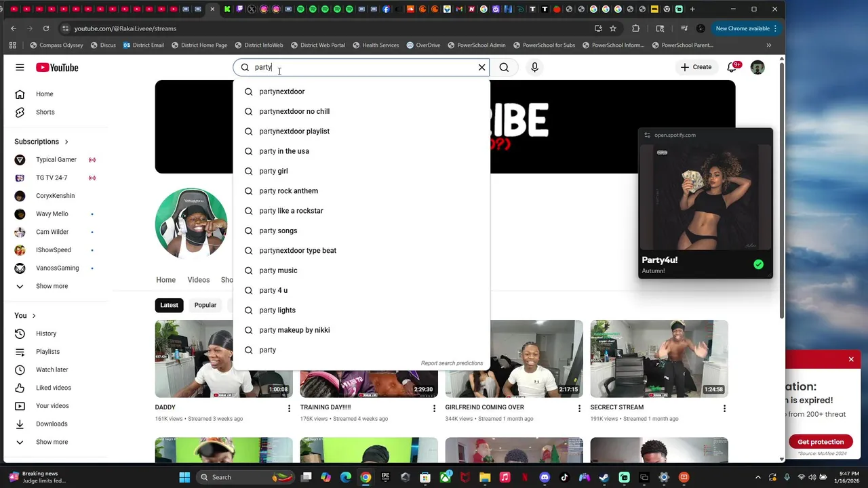Reload the page in Chrome
Screen dimensions: 868x488
(45, 28)
